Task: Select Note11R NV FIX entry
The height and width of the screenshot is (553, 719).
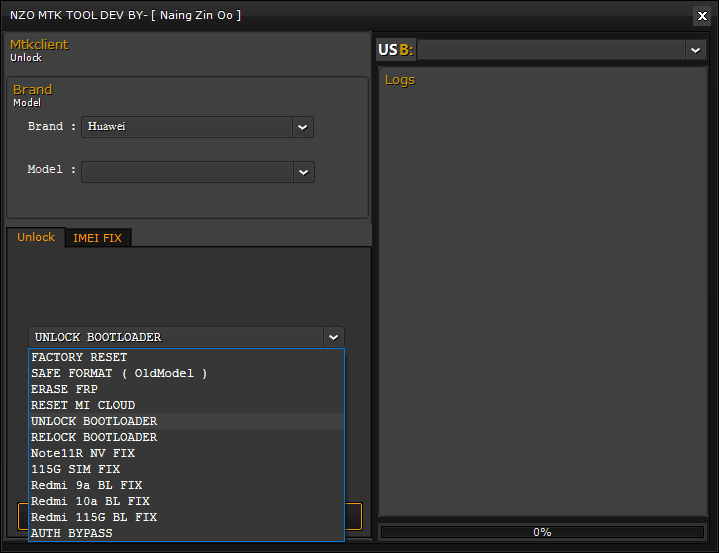Action: pos(83,453)
